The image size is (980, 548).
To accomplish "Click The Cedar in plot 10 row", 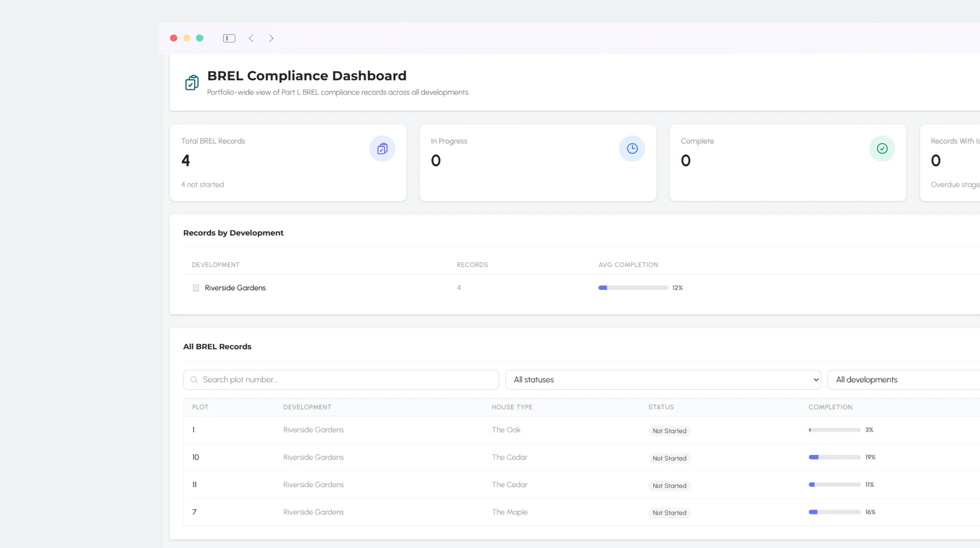I will (x=509, y=458).
